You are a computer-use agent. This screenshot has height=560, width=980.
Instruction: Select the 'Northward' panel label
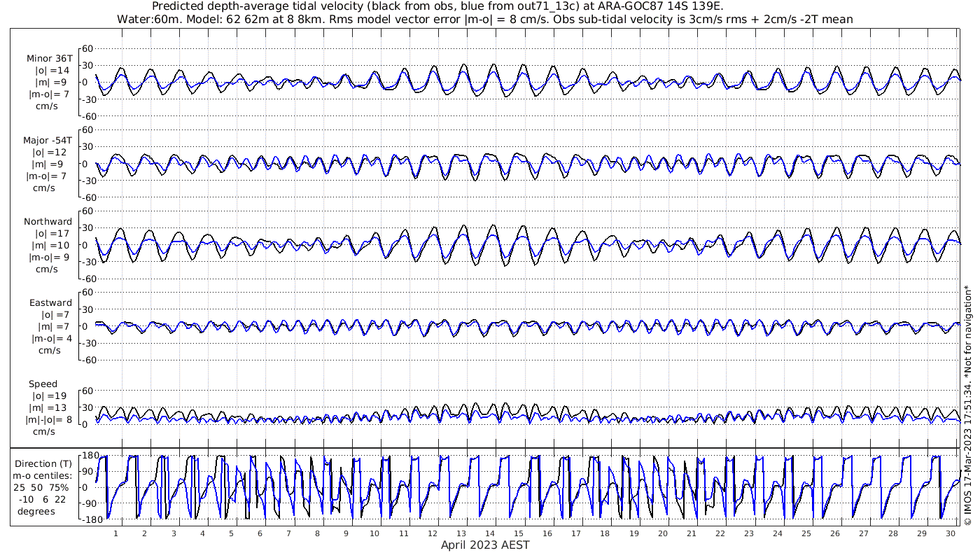(x=48, y=221)
